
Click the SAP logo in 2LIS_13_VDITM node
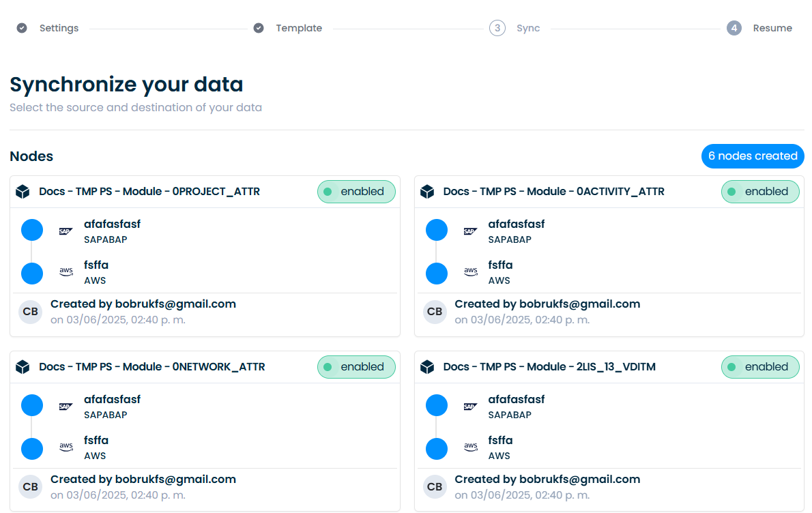(470, 407)
